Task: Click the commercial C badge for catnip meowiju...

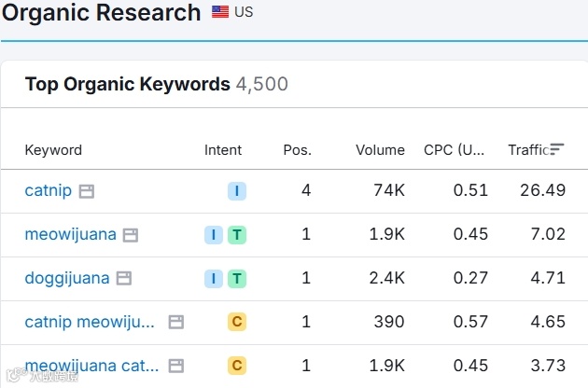Action: pos(237,322)
